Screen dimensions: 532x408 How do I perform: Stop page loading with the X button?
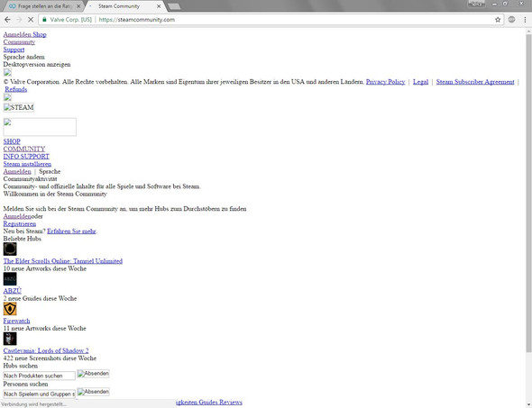[x=31, y=20]
